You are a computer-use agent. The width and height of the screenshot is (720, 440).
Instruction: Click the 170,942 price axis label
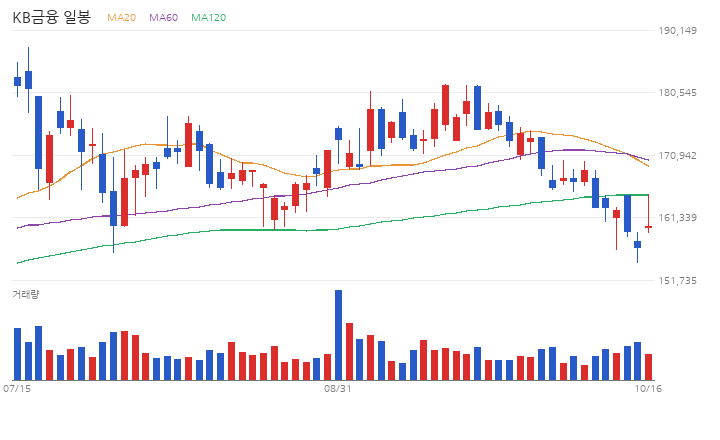pyautogui.click(x=677, y=156)
